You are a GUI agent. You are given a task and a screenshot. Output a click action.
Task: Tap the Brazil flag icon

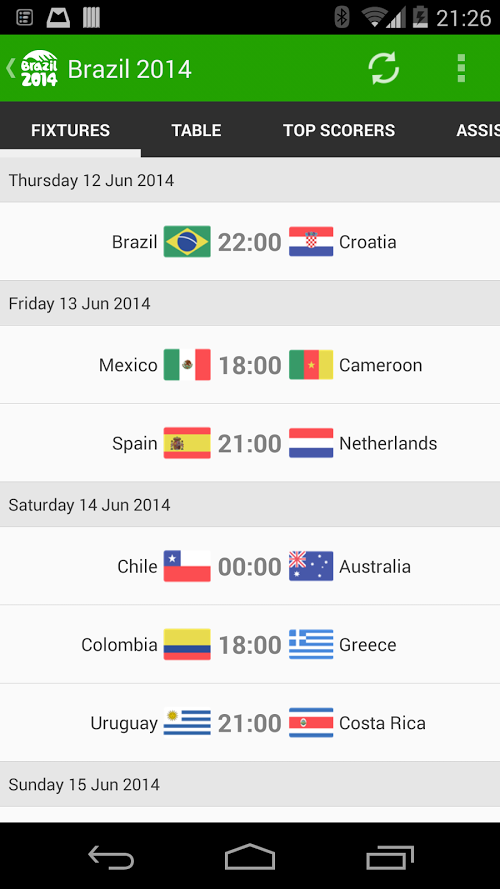[187, 242]
